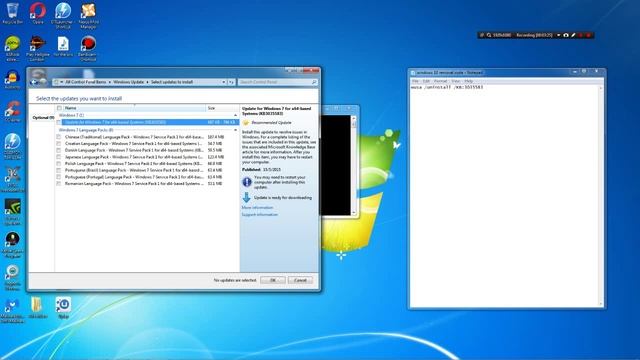Open the NVIDIA desktop shortcut

[x=12, y=211]
